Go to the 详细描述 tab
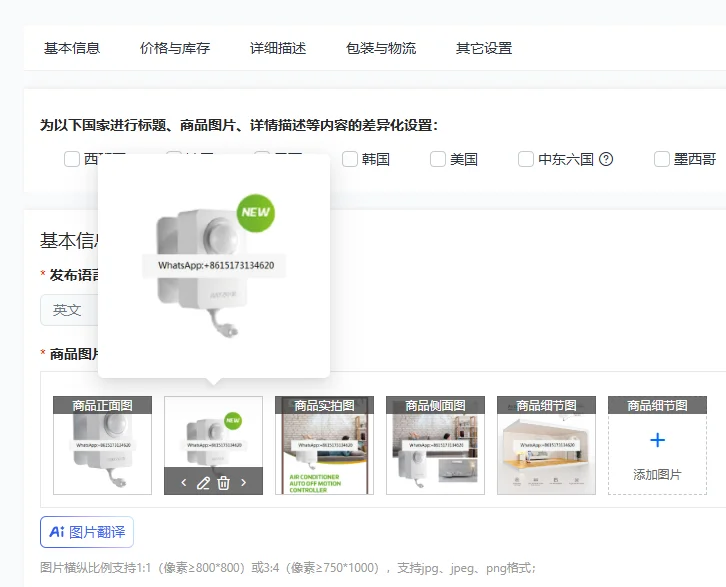This screenshot has height=587, width=726. (x=278, y=48)
